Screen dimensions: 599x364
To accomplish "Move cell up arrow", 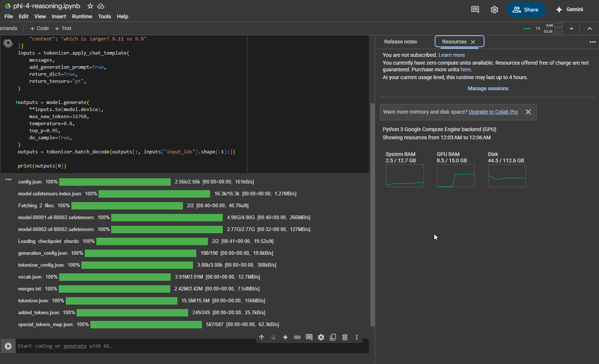I will click(x=262, y=338).
